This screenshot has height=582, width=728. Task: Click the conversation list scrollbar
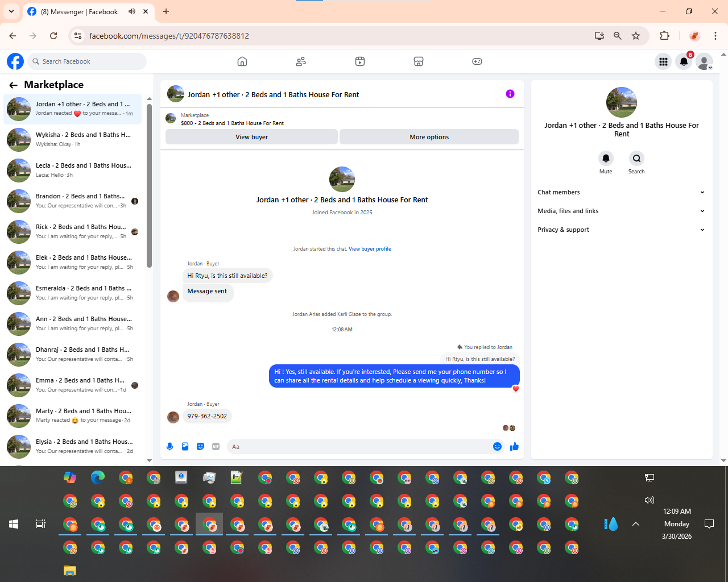click(x=149, y=185)
